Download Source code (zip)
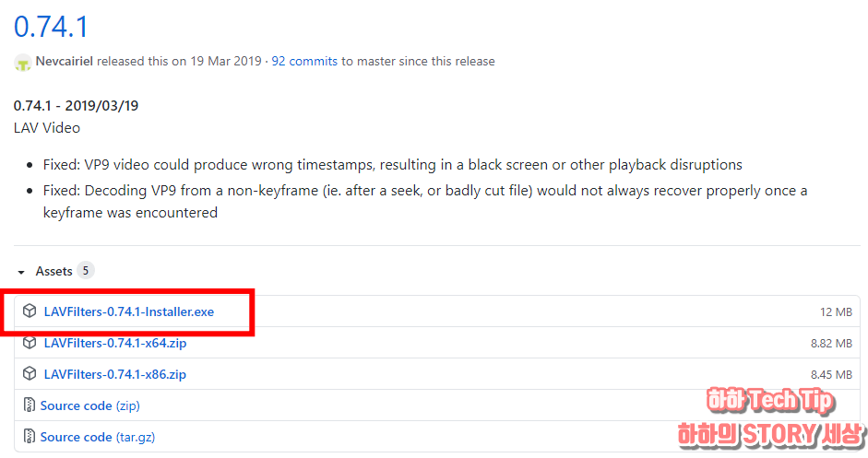 [89, 406]
